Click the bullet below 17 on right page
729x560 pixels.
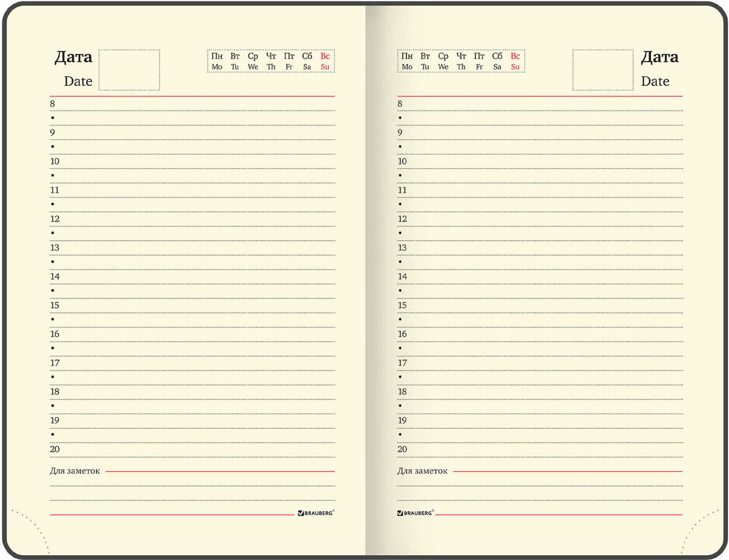point(400,377)
